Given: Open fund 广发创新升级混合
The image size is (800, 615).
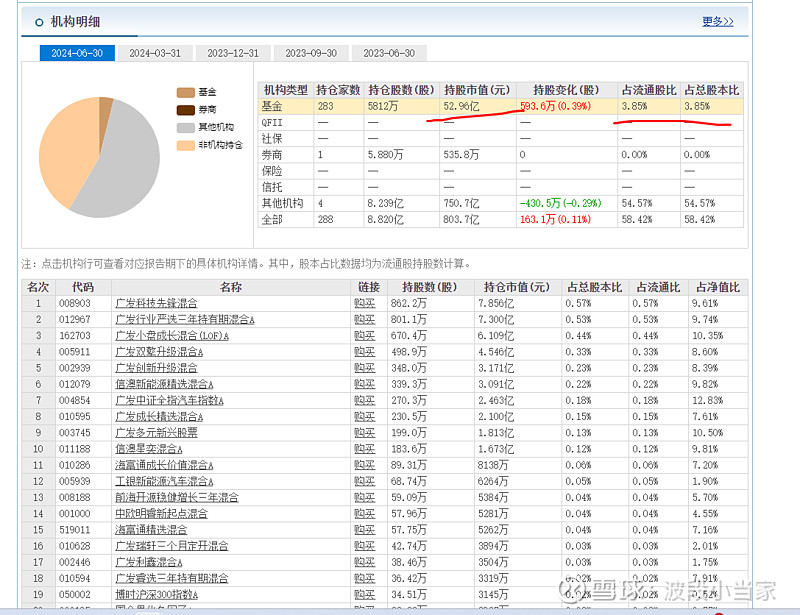Looking at the screenshot, I should 157,368.
